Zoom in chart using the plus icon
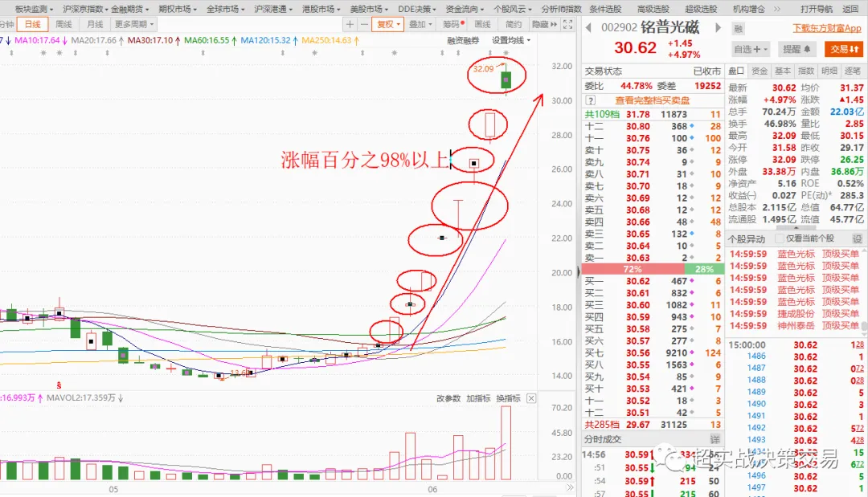 [350, 25]
